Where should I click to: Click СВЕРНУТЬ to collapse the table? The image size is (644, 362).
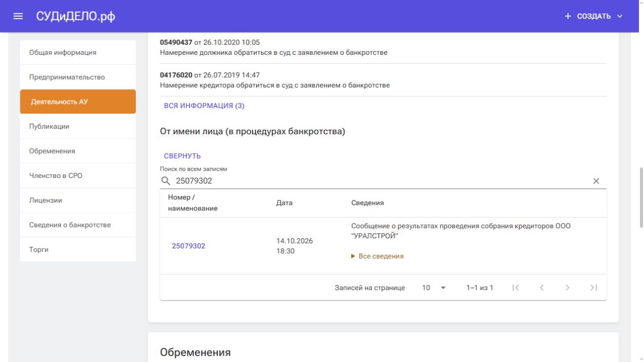point(183,156)
